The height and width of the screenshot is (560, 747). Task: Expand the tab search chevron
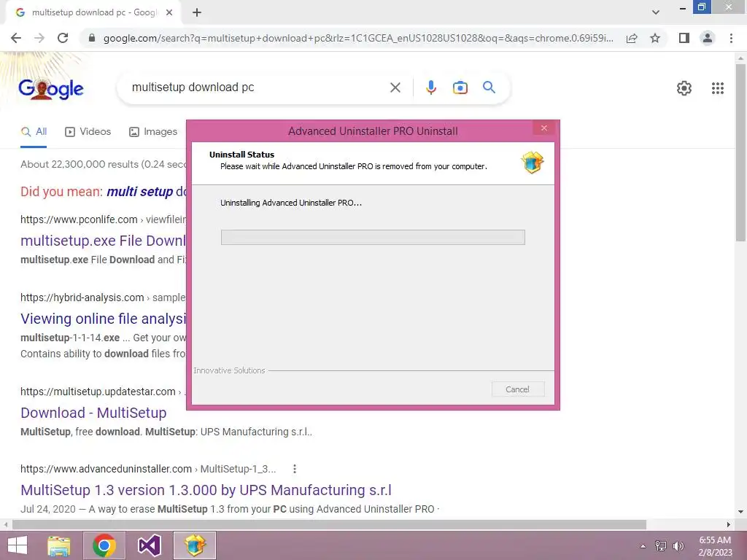pyautogui.click(x=656, y=12)
